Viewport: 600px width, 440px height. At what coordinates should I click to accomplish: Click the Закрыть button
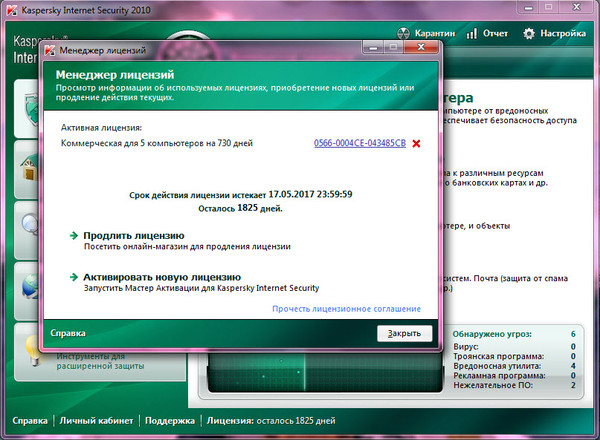[404, 333]
